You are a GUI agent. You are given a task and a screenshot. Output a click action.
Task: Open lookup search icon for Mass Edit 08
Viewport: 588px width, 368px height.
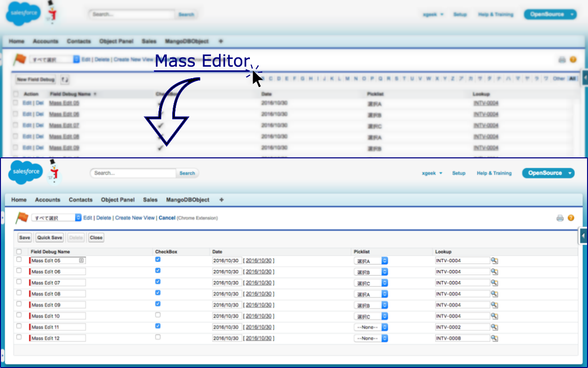tap(494, 294)
